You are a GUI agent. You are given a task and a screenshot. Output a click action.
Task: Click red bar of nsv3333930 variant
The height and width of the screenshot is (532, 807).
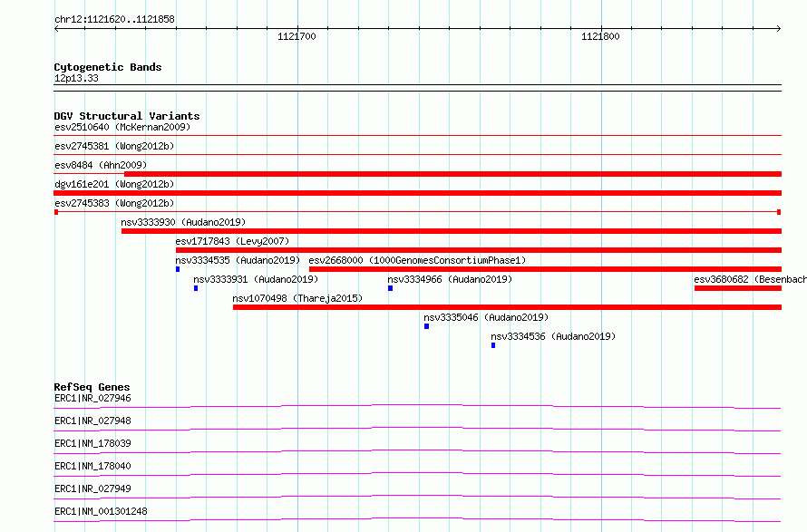tap(452, 231)
